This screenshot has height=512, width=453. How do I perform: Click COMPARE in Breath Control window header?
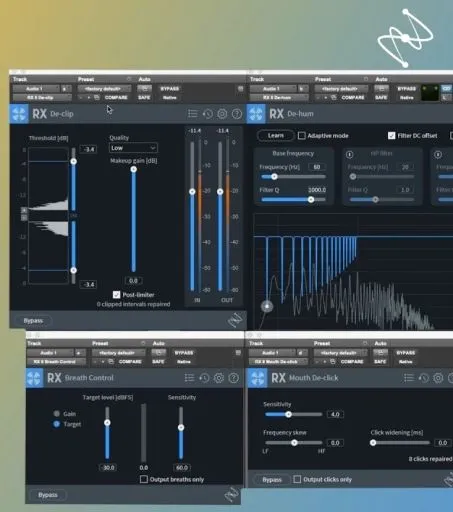coord(130,362)
